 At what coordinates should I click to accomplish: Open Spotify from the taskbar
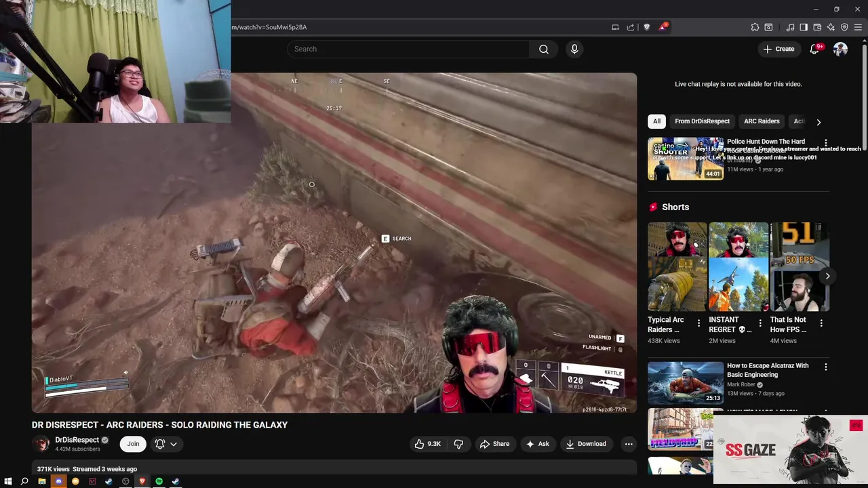coord(159,481)
